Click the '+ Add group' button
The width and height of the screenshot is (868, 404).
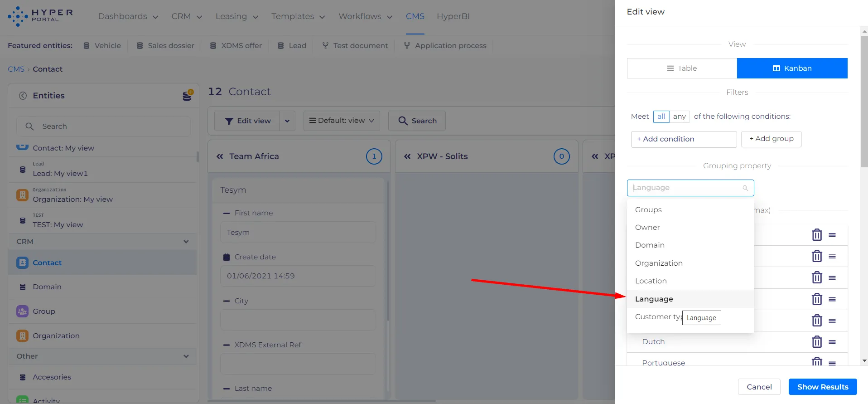click(x=771, y=139)
